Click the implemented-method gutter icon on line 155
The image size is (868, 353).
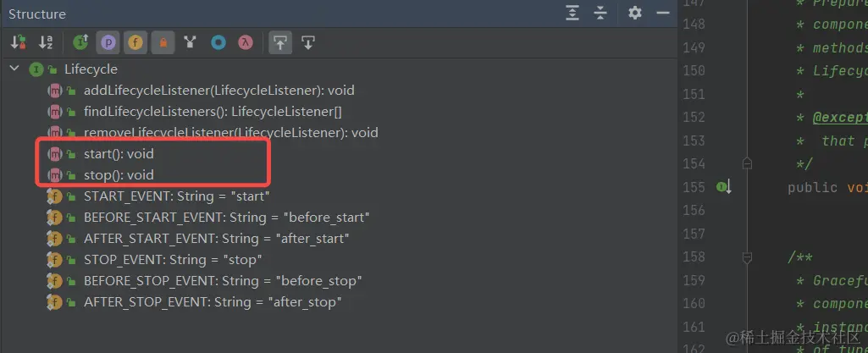tap(723, 187)
